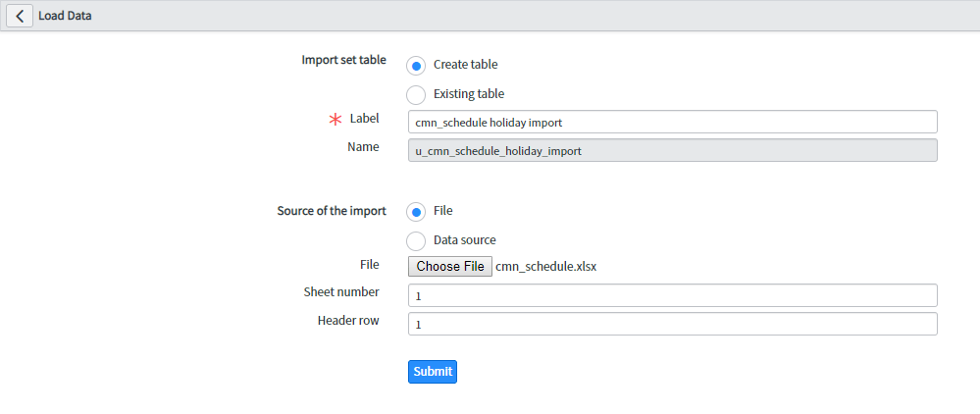Click the Header row caption
980x414 pixels.
coord(348,321)
